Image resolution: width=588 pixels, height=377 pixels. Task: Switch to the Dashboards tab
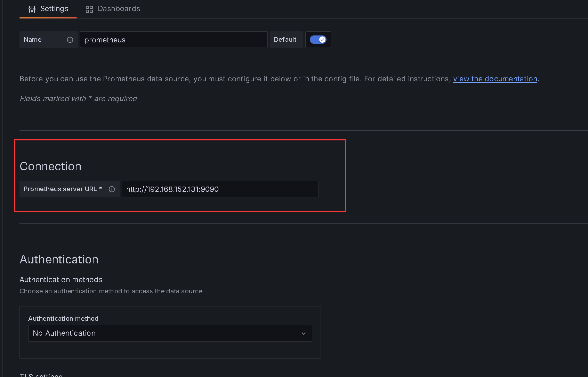113,9
